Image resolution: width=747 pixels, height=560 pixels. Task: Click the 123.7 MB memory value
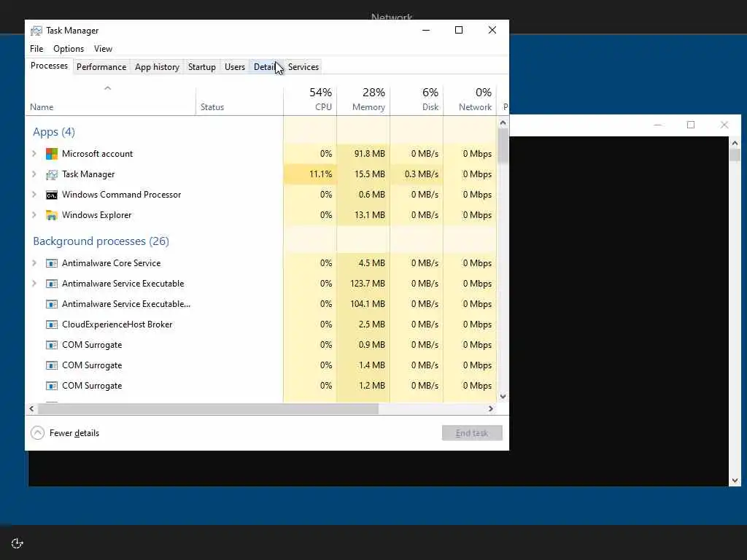[x=368, y=284]
